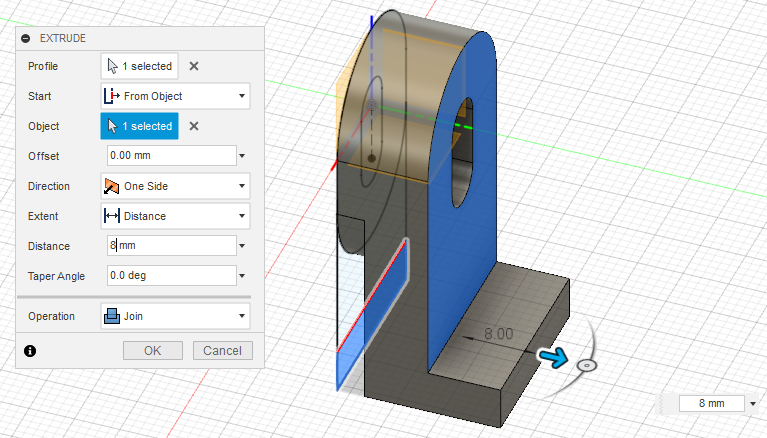Open the floating 8 mm box dropdown arrow
This screenshot has height=438, width=767.
pos(753,404)
